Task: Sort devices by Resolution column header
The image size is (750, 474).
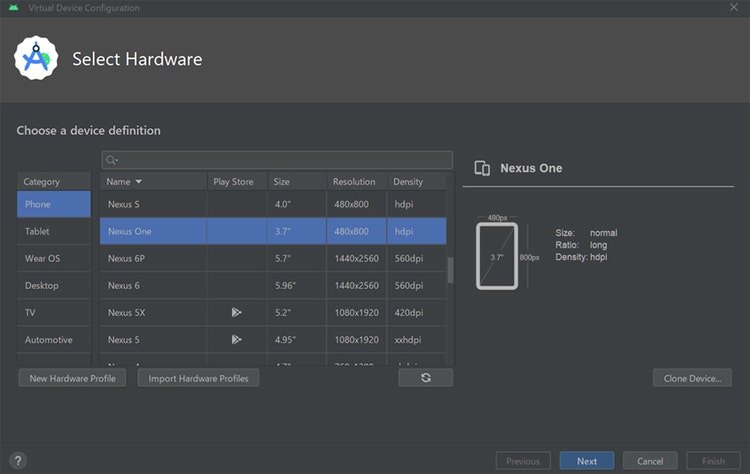Action: click(x=356, y=182)
